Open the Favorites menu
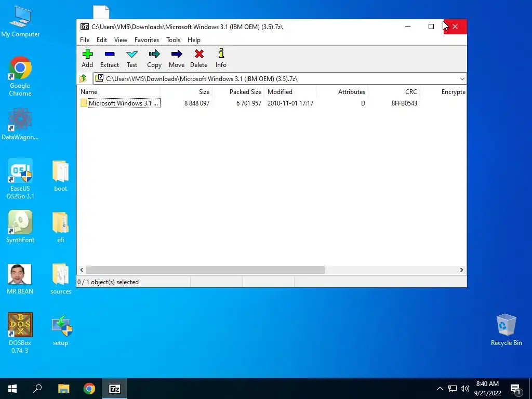 pyautogui.click(x=147, y=39)
